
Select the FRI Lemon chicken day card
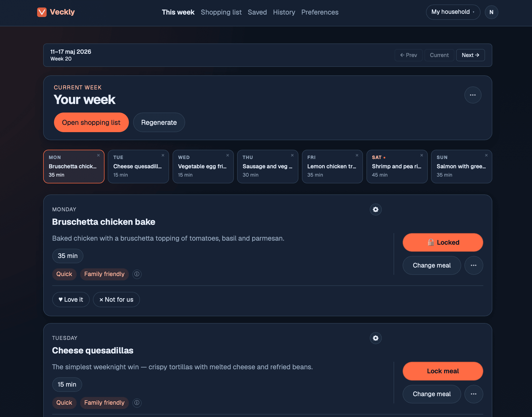pyautogui.click(x=332, y=167)
